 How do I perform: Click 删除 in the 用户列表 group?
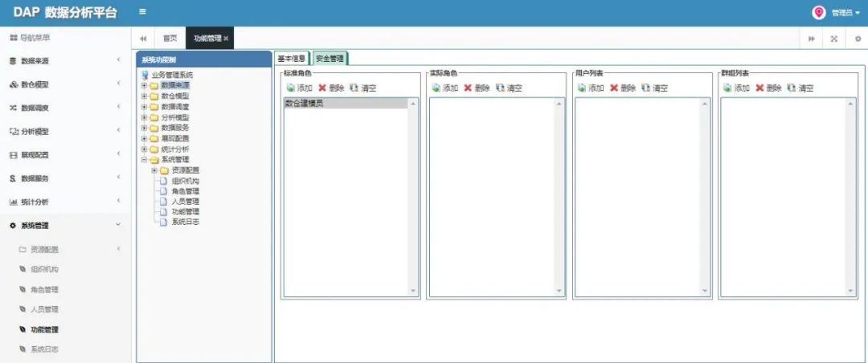click(623, 88)
